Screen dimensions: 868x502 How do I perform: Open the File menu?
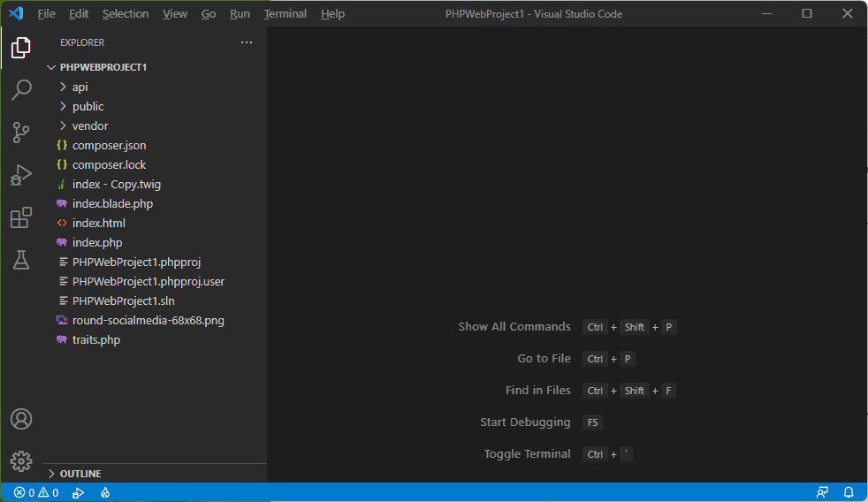pos(47,14)
